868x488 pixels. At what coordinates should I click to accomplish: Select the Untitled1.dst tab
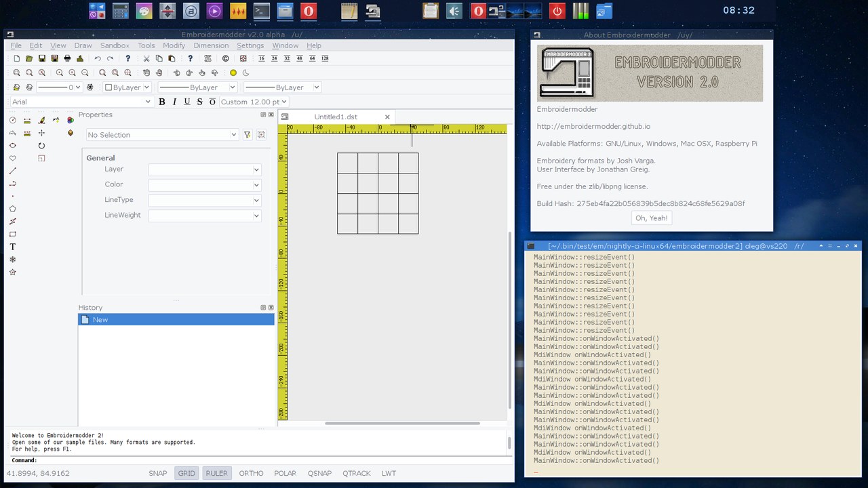[336, 117]
